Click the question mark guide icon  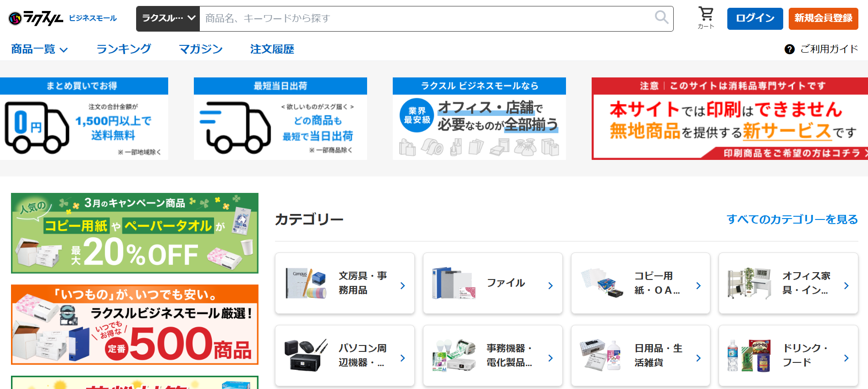(x=789, y=49)
